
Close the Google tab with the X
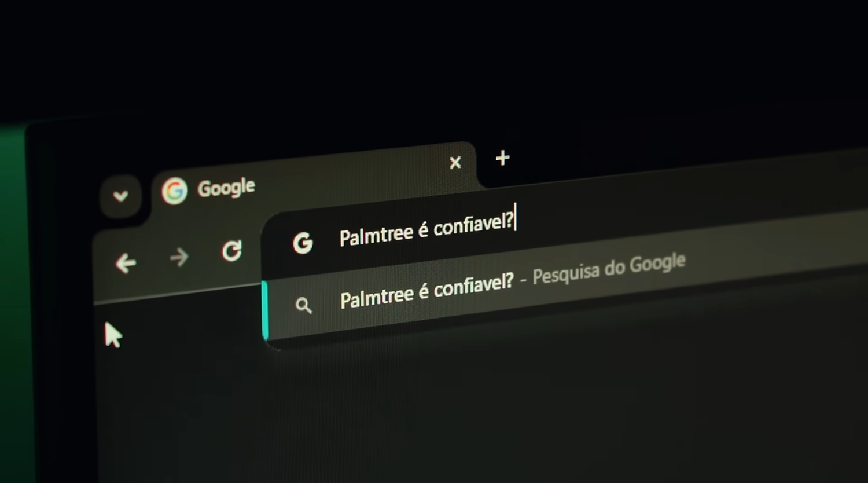455,163
